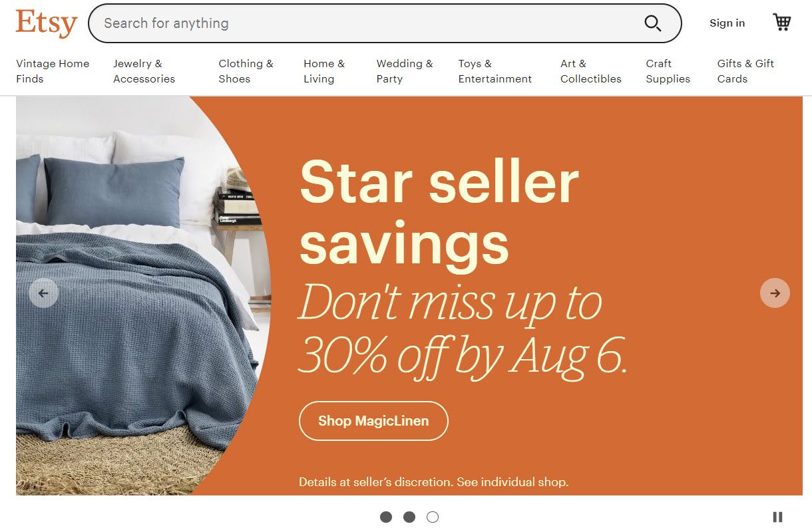Open the shopping cart icon
The height and width of the screenshot is (532, 812).
point(781,23)
